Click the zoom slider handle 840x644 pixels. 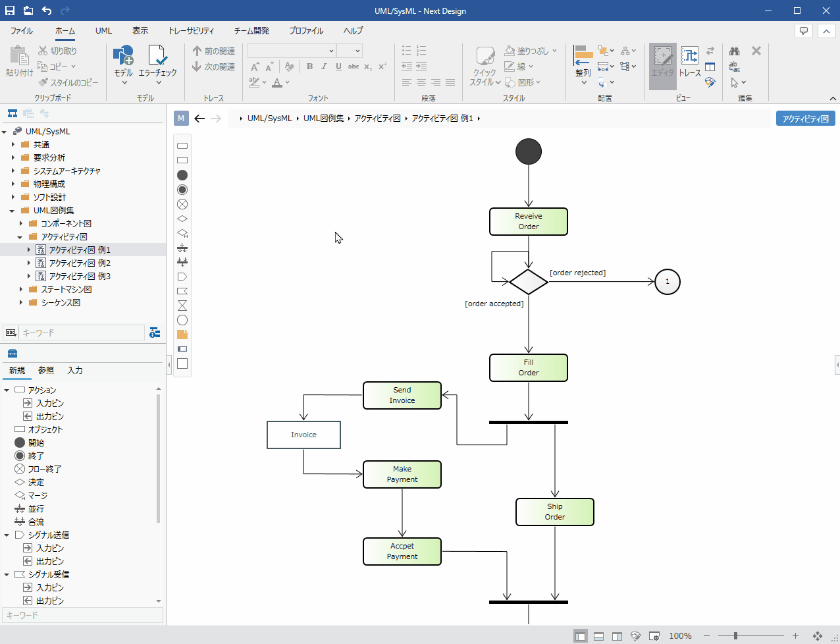[735, 636]
